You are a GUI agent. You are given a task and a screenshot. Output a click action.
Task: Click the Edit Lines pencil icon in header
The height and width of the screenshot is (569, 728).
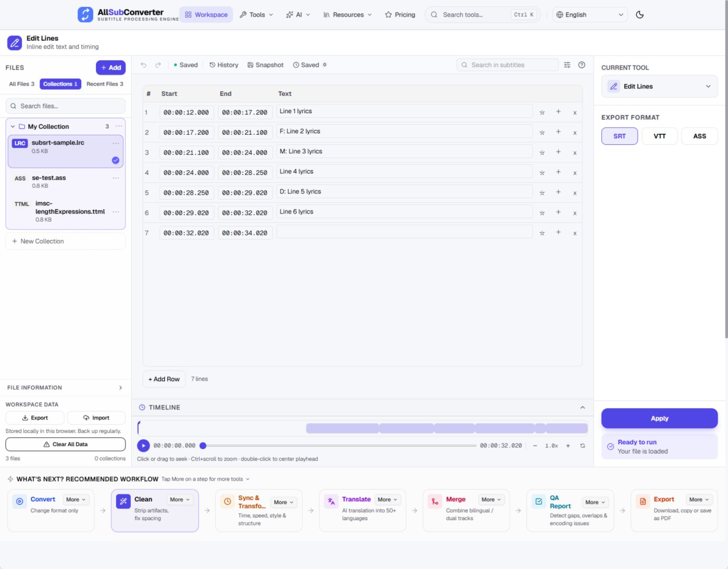coord(15,43)
